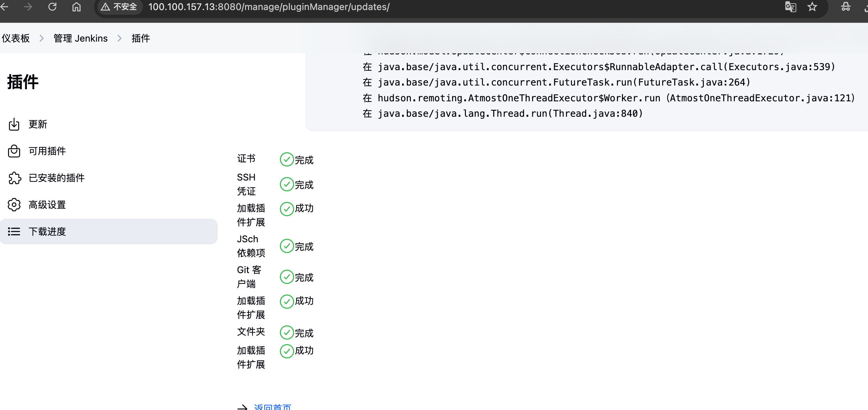Click the green check beside Git 客户端
Screen dimensions: 868x410
287,277
